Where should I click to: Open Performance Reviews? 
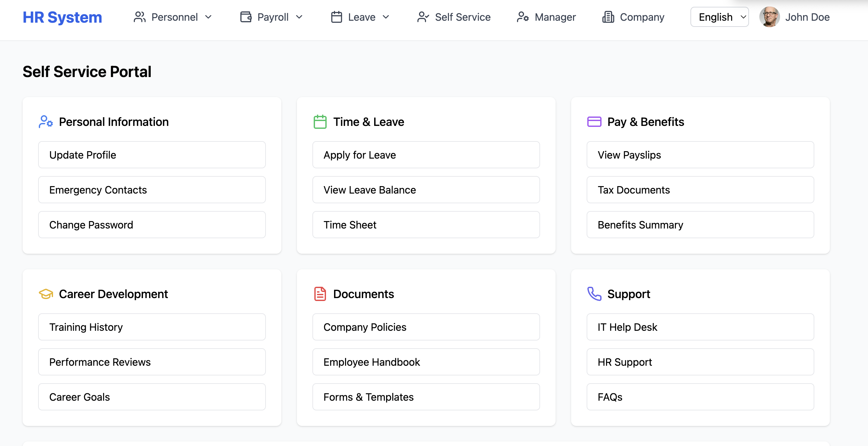[x=152, y=362]
